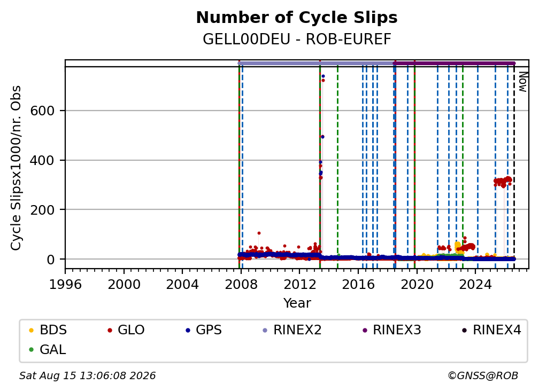Click the 1996 tick label on the x-axis
The width and height of the screenshot is (539, 392).
[x=65, y=285]
